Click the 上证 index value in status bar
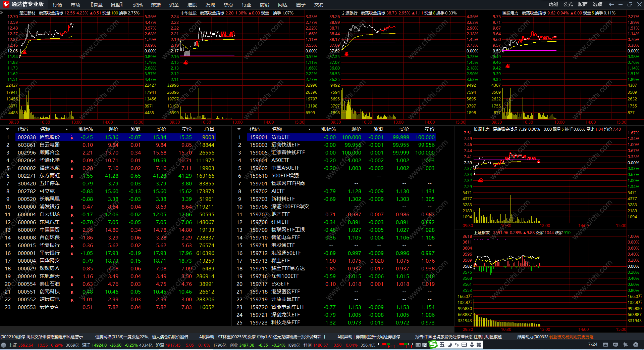Viewport: 644px width, 350px height. (x=26, y=345)
